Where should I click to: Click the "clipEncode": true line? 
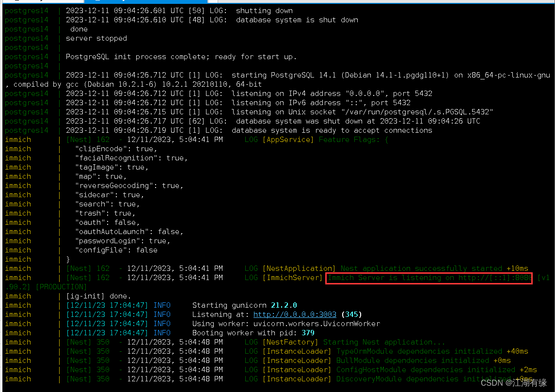click(116, 149)
